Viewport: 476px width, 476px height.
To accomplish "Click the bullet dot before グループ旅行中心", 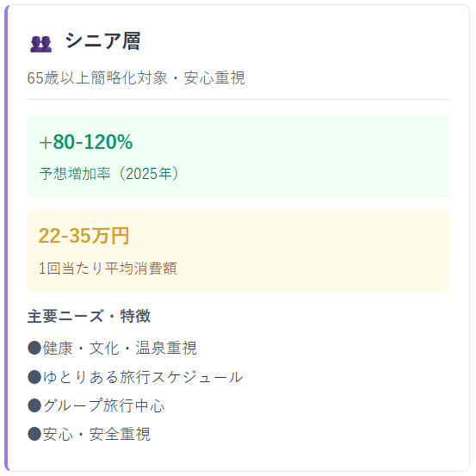I will tap(34, 405).
